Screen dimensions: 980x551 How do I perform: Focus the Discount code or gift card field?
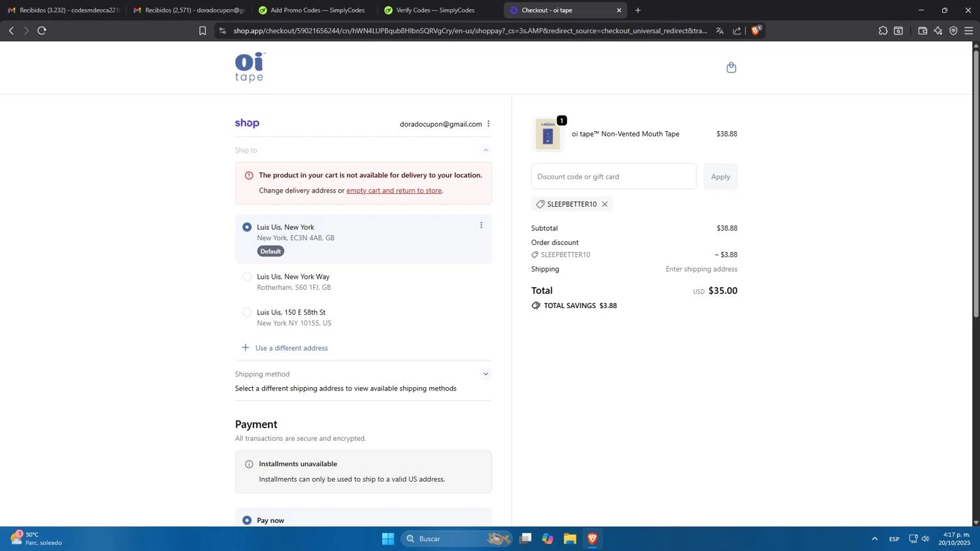613,177
